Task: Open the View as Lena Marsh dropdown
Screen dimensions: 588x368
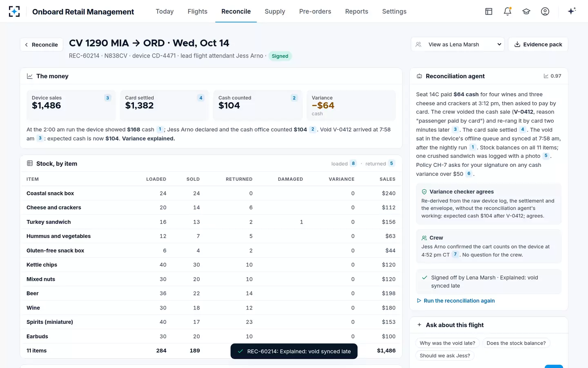Action: point(458,45)
